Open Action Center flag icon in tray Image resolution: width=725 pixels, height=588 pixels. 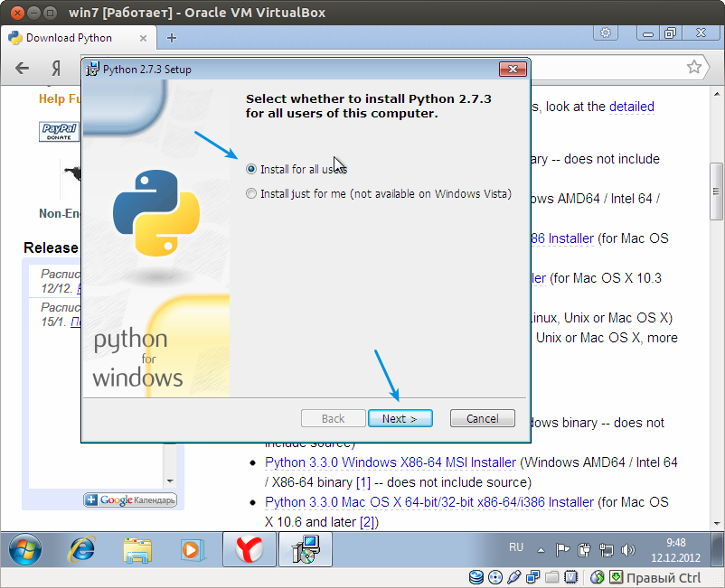(562, 550)
